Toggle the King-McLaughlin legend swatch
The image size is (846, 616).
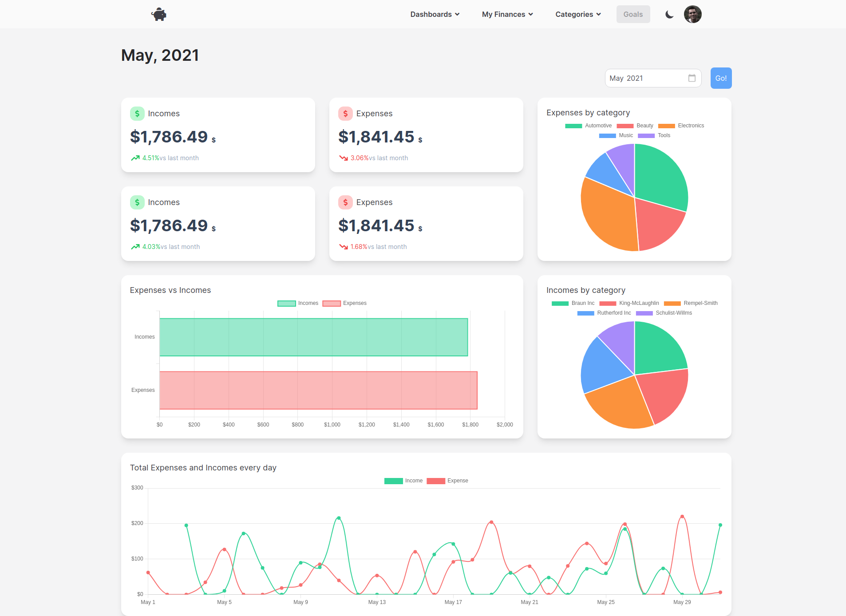(608, 304)
